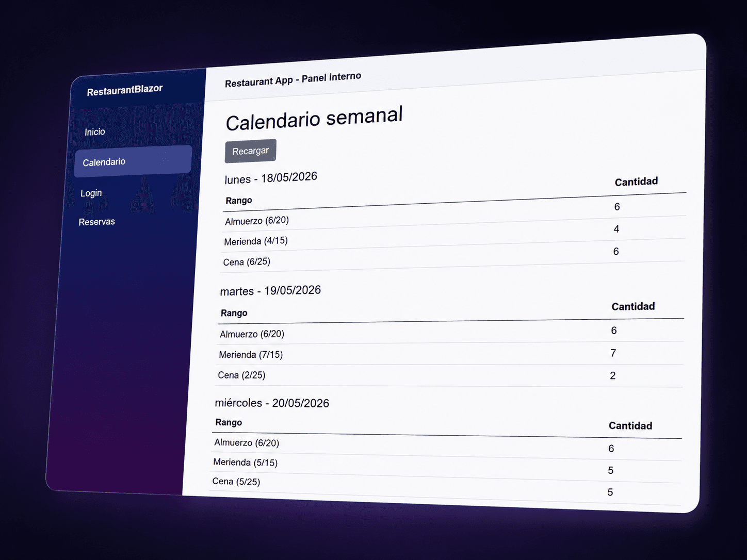Select the lunes - 18/05/2026 heading
This screenshot has width=747, height=560.
(x=271, y=178)
